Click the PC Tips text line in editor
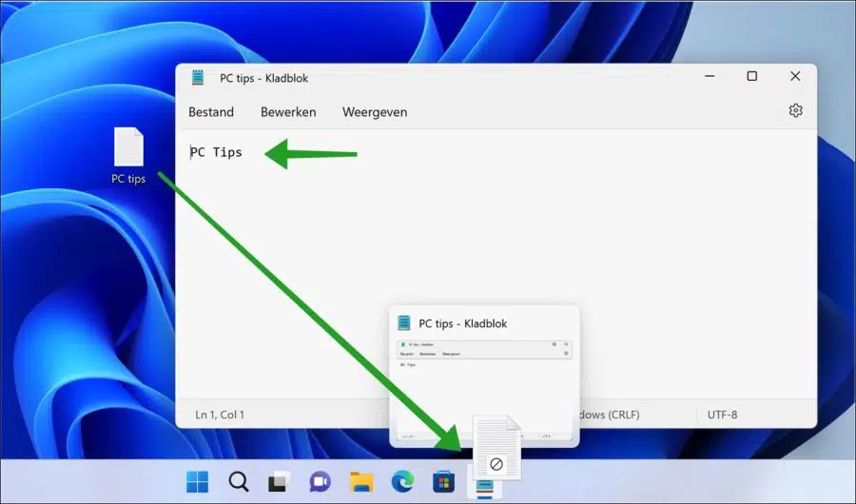 216,152
